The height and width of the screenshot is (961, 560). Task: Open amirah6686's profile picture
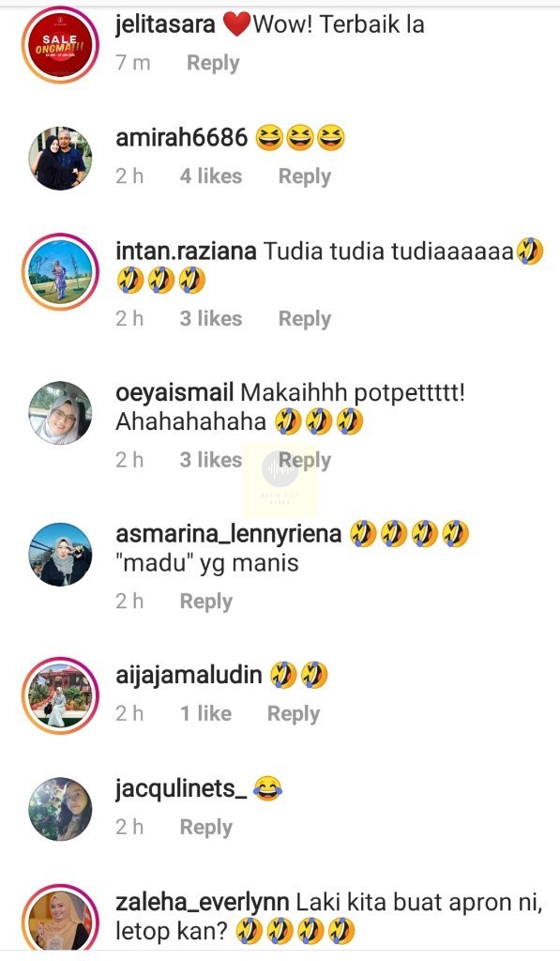tap(60, 158)
